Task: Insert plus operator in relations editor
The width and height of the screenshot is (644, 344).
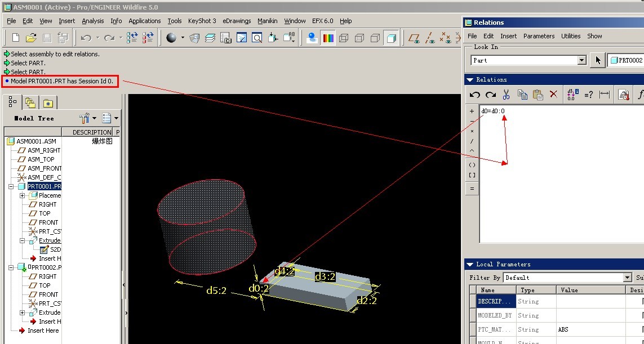Action: pos(472,111)
